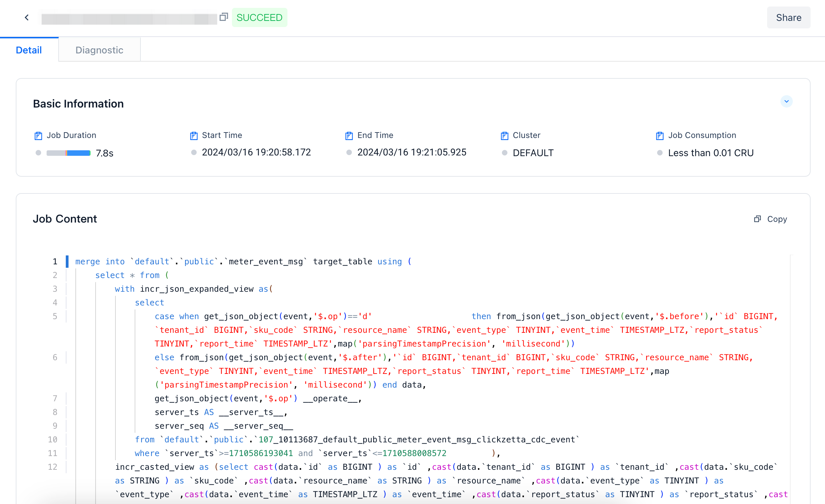Screen dimensions: 825x504
Task: Click the DEFAULT cluster value
Action: click(x=533, y=153)
